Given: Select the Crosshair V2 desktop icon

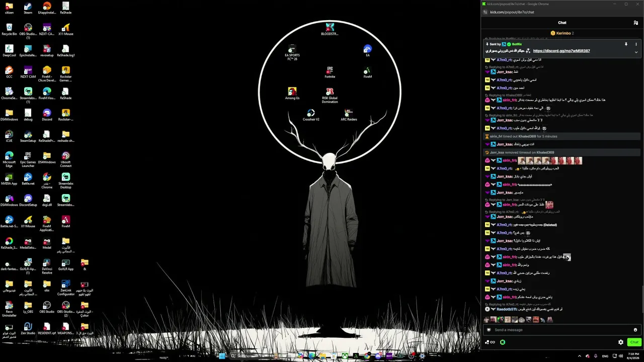Looking at the screenshot, I should tap(311, 115).
